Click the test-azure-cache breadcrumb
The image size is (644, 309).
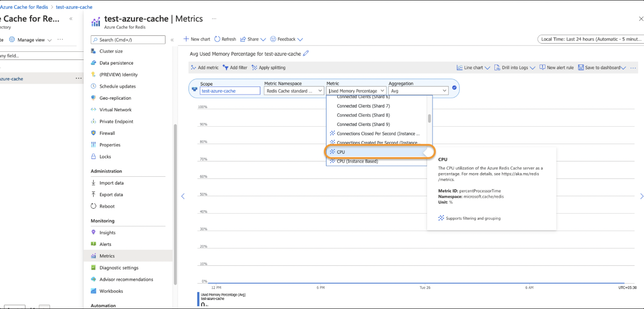click(x=74, y=7)
